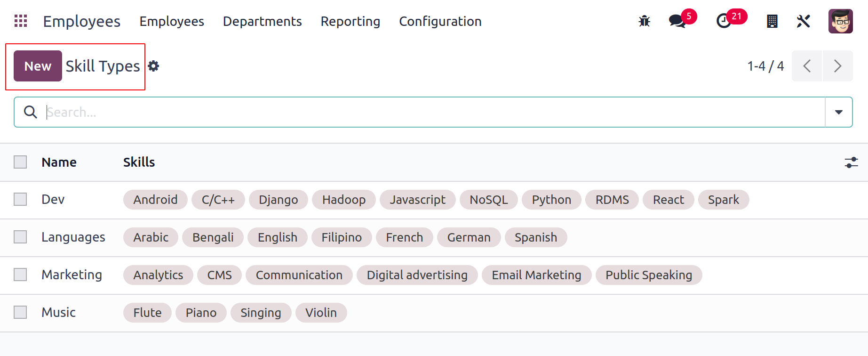Check the Dev row checkbox

point(20,199)
